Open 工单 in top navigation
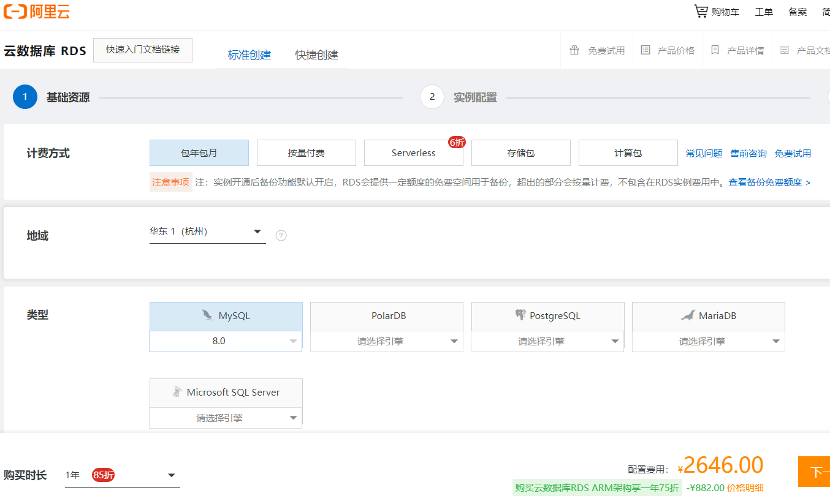 click(x=764, y=12)
